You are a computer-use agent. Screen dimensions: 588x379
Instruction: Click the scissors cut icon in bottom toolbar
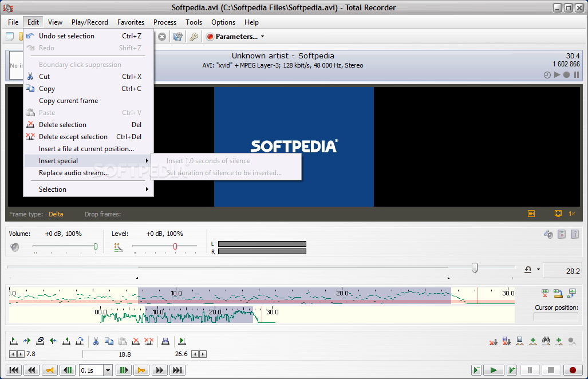point(96,341)
